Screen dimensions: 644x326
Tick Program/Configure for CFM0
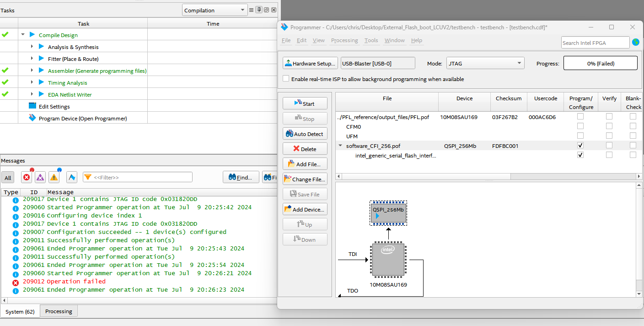(x=580, y=126)
